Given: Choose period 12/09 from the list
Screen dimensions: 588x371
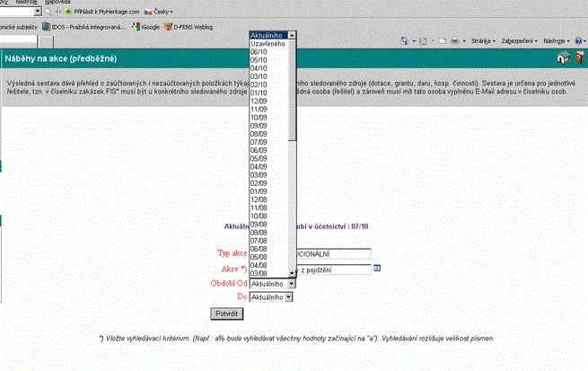Looking at the screenshot, I should (269, 101).
